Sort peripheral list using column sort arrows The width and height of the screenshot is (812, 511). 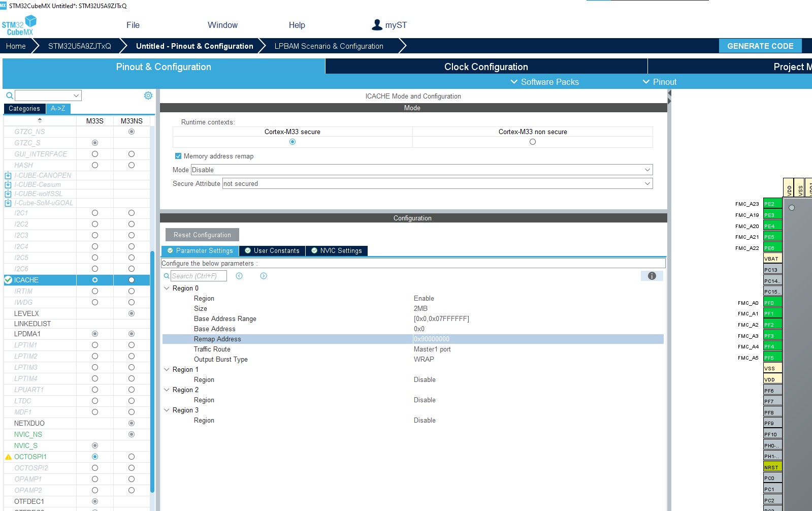[40, 121]
